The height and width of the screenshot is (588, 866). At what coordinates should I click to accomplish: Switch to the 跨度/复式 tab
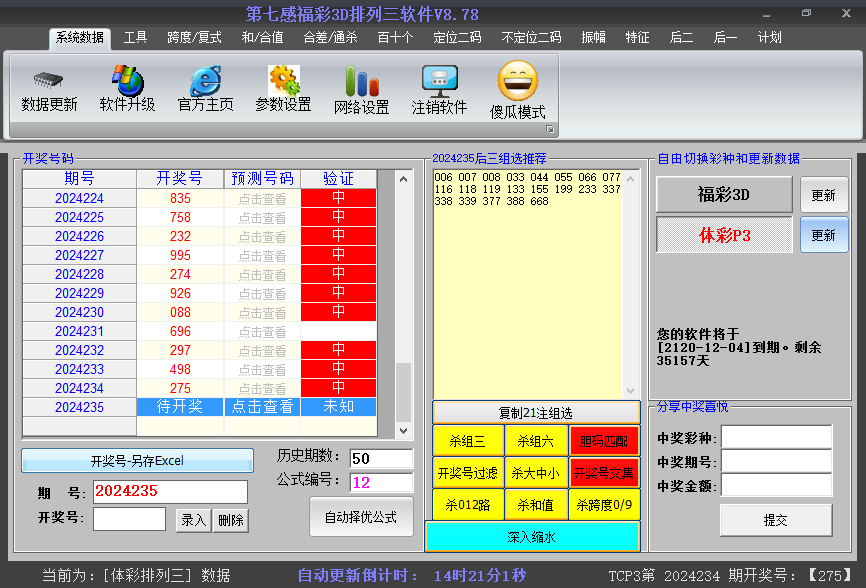point(194,38)
